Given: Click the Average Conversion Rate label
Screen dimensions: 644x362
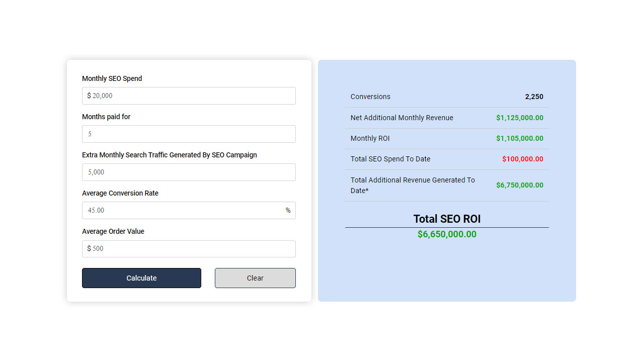Looking at the screenshot, I should click(120, 193).
